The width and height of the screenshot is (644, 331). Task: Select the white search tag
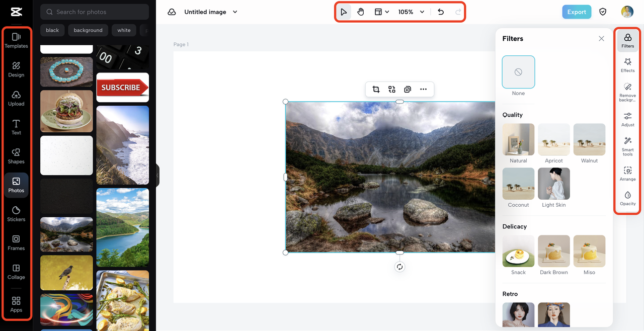(x=124, y=30)
